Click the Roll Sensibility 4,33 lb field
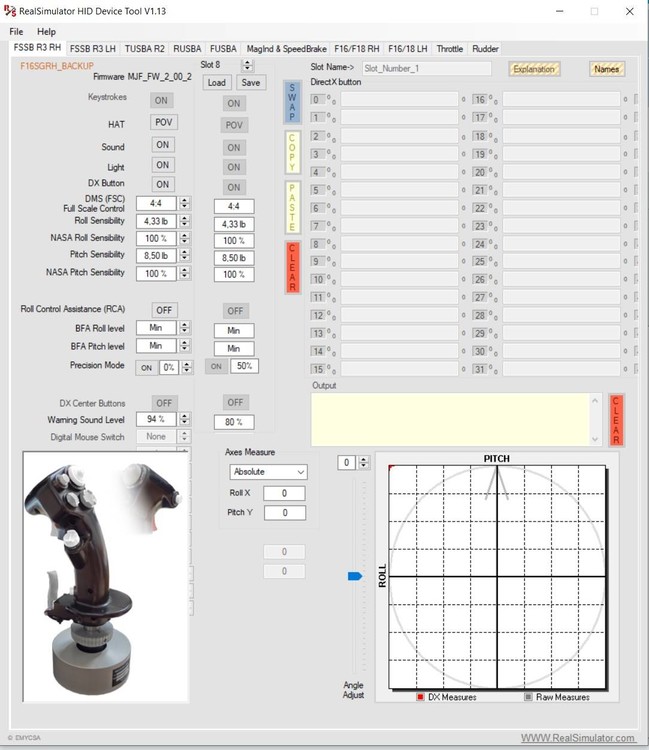The height and width of the screenshot is (750, 649). (x=156, y=221)
